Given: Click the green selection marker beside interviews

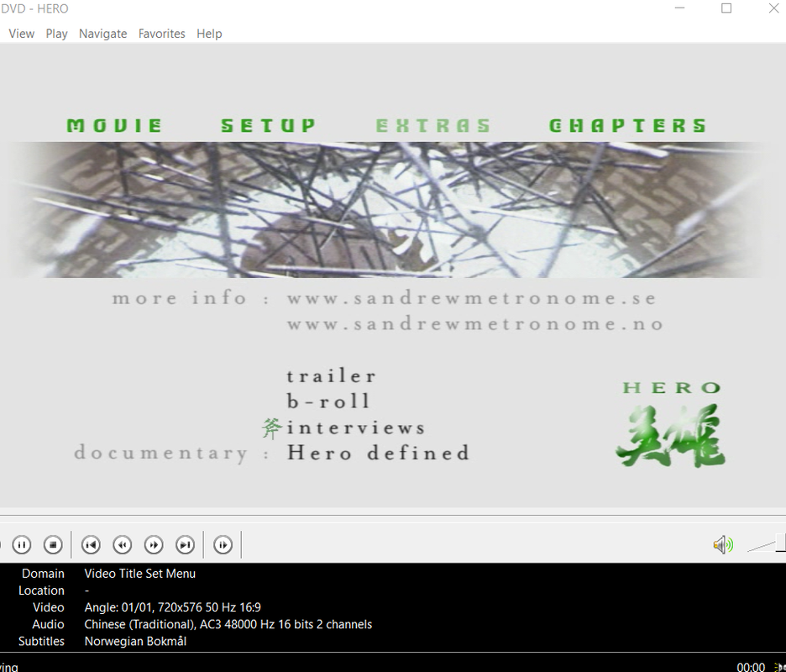Looking at the screenshot, I should [x=272, y=428].
